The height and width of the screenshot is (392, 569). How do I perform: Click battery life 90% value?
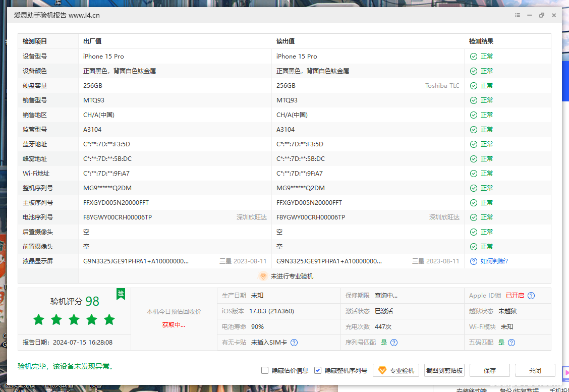(x=257, y=327)
